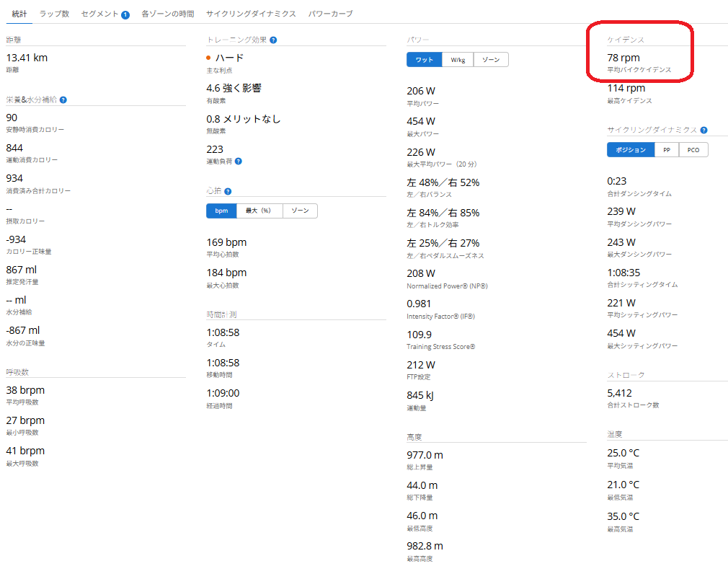Select bpm heart rate display
Image resolution: width=728 pixels, height=574 pixels.
pyautogui.click(x=221, y=211)
